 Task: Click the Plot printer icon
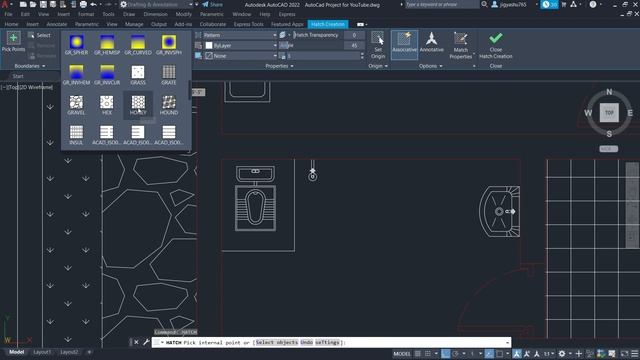(83, 5)
